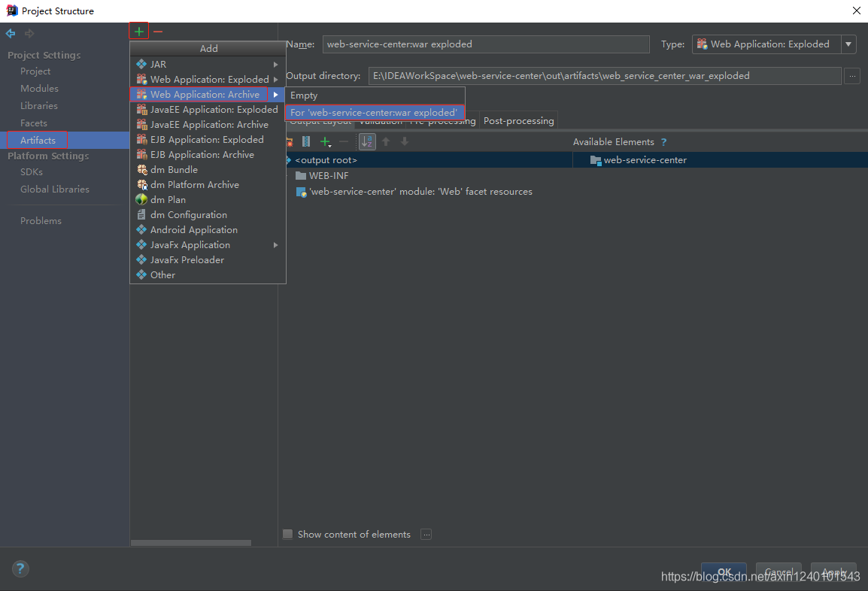The height and width of the screenshot is (591, 868).
Task: Click the Forward navigation arrow
Action: click(x=29, y=34)
